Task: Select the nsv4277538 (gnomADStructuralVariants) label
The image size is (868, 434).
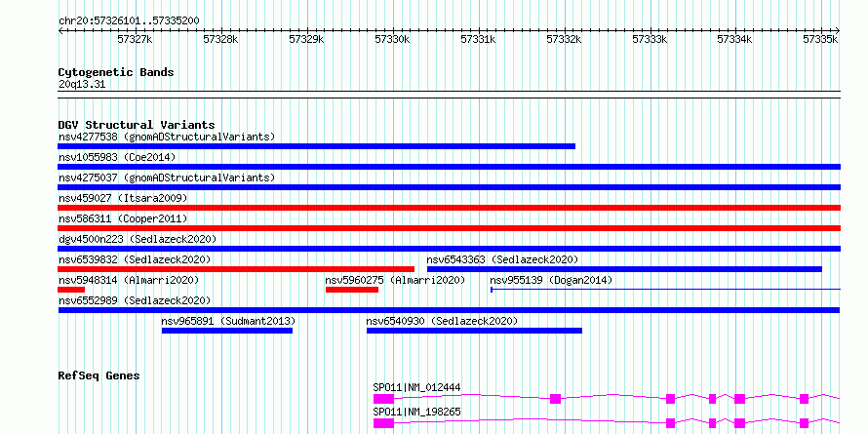Action: tap(167, 137)
